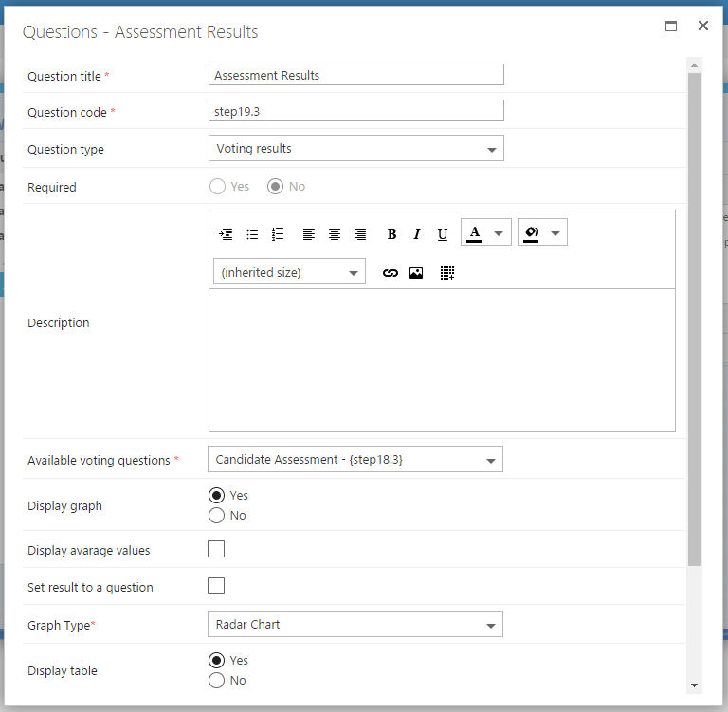
Task: Select No for Display table
Action: [x=216, y=681]
